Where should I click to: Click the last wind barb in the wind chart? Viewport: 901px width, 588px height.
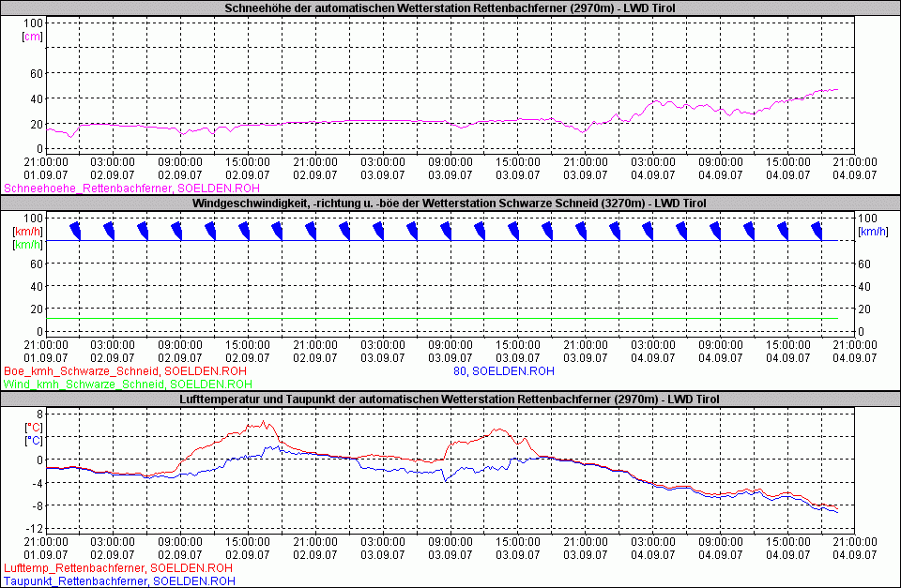point(817,231)
